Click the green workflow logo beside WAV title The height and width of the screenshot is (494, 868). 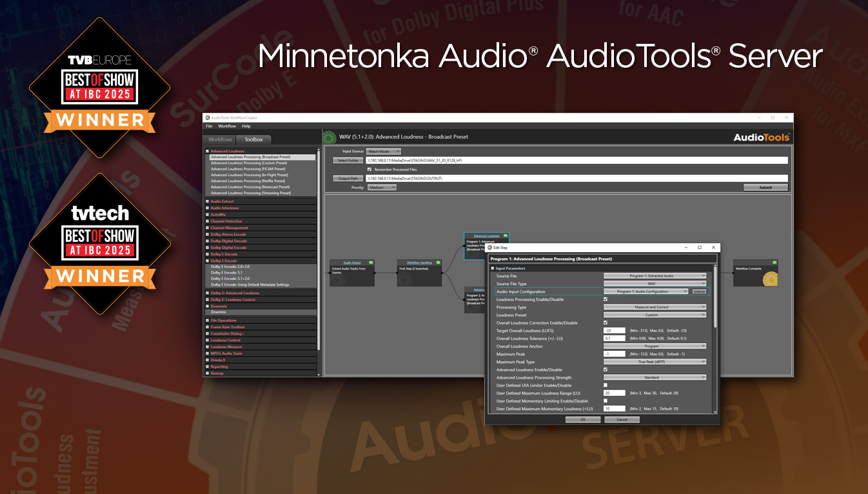pos(330,137)
